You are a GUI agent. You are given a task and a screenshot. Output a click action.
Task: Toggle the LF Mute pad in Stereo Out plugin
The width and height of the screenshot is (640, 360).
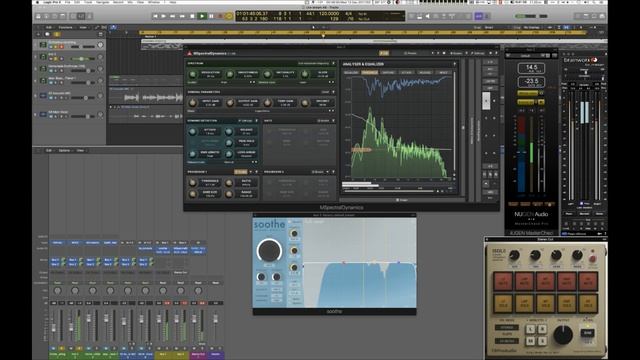coord(503,282)
